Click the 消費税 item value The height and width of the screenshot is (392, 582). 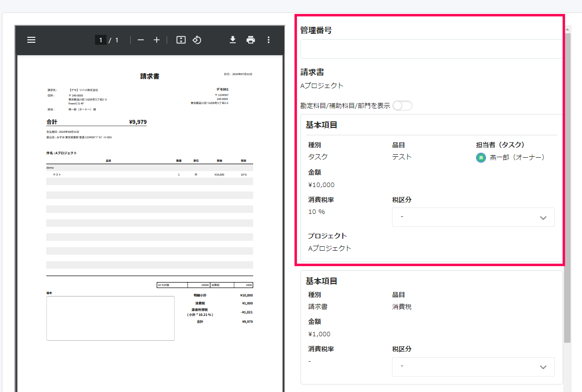(401, 306)
